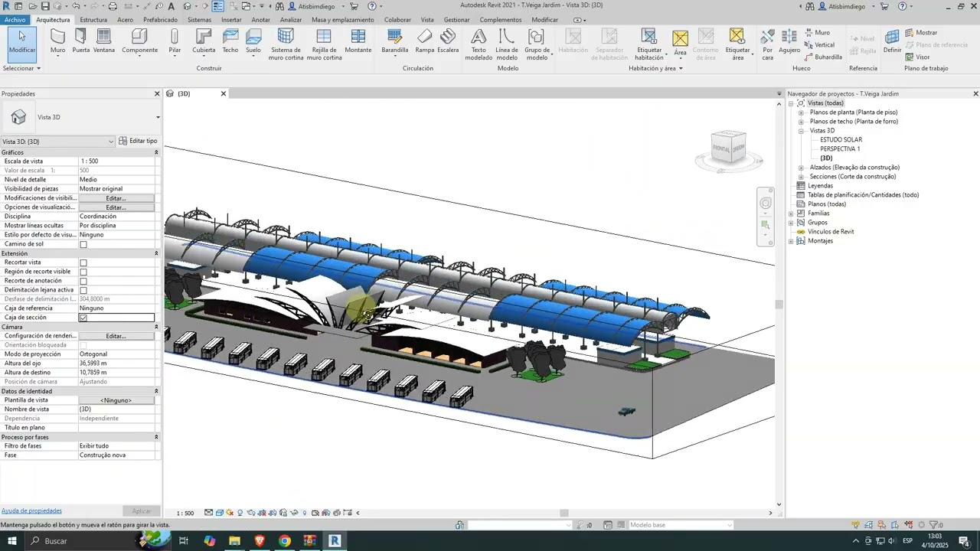980x551 pixels.
Task: Toggle Camino de sol checkbox
Action: tap(83, 244)
